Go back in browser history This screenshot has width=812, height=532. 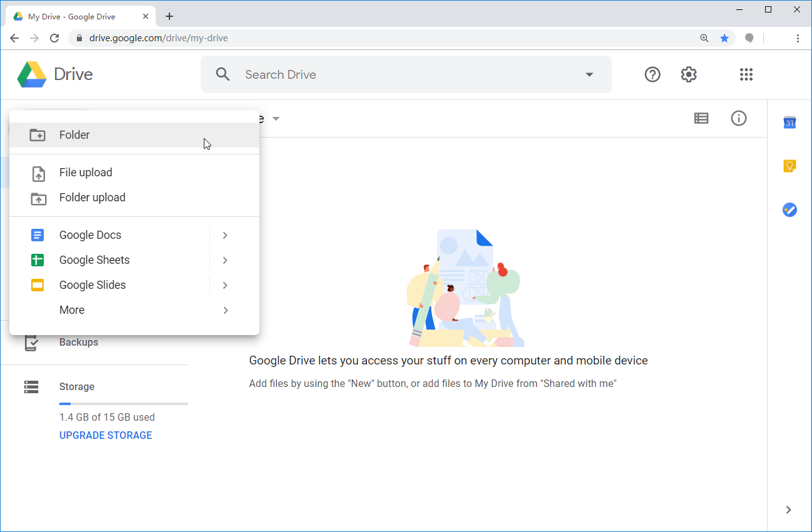coord(14,38)
